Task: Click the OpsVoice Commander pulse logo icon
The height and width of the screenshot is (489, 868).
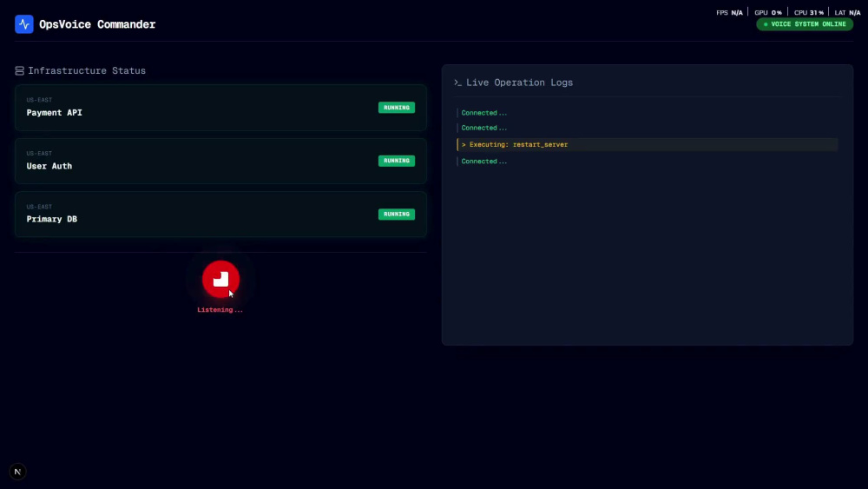Action: click(23, 24)
